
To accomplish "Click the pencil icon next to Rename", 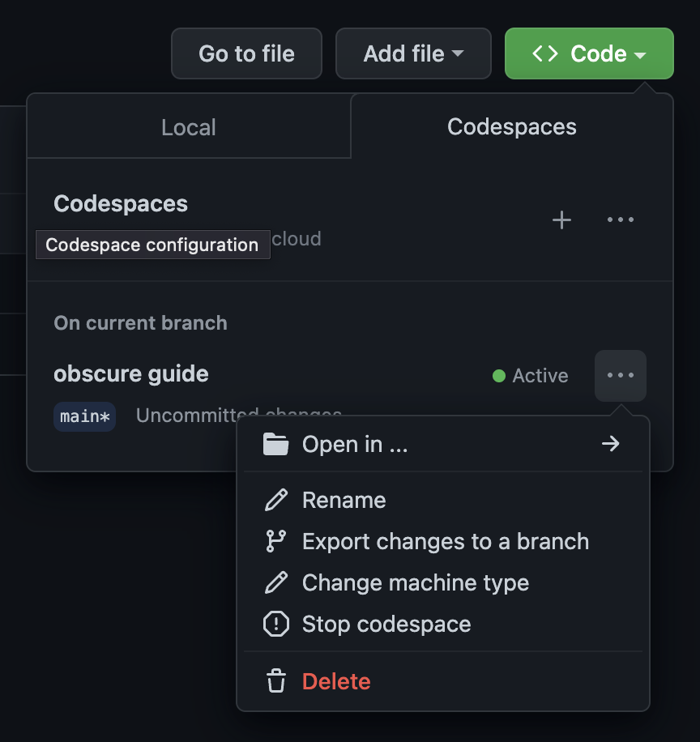I will tap(275, 500).
